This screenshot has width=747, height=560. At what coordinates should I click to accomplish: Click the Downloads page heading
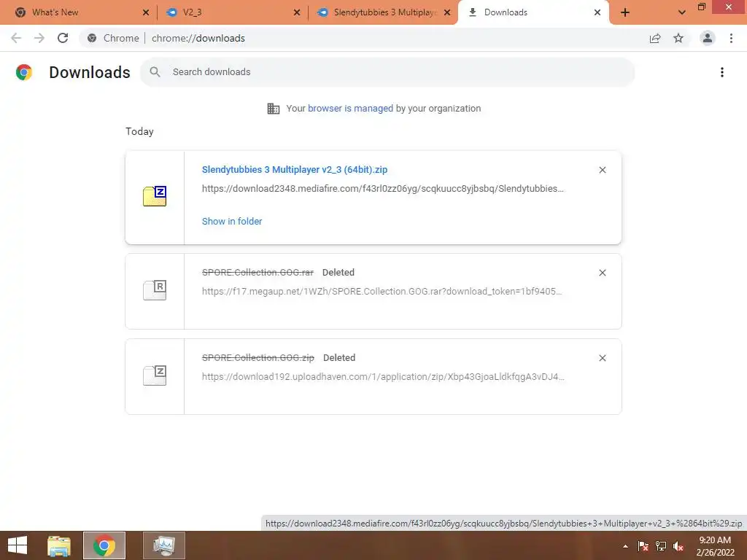coord(90,72)
